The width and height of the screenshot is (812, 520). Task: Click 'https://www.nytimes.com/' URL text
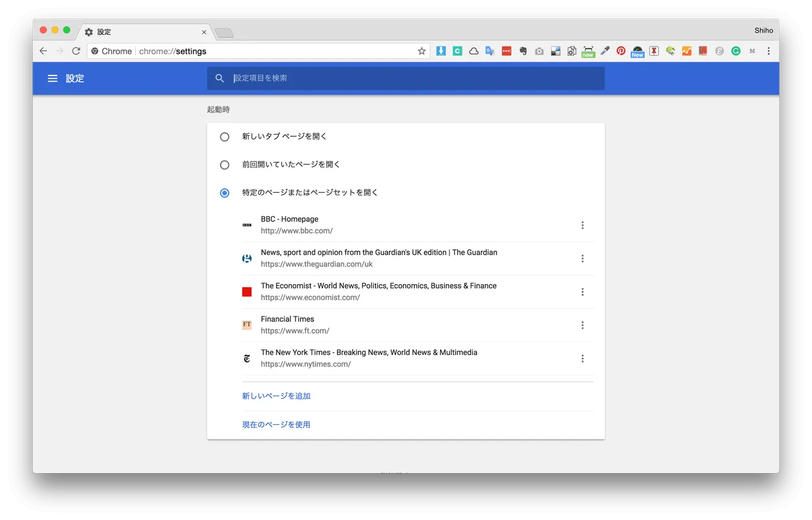306,365
